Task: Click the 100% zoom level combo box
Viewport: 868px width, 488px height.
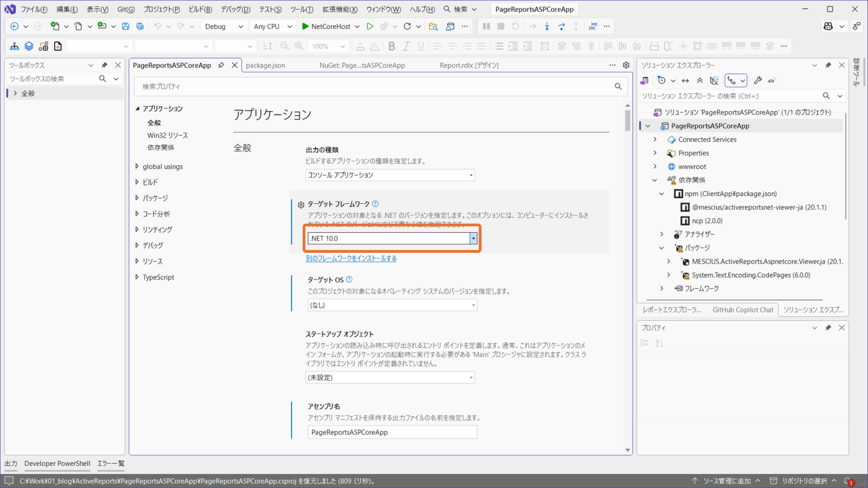Action: point(328,46)
